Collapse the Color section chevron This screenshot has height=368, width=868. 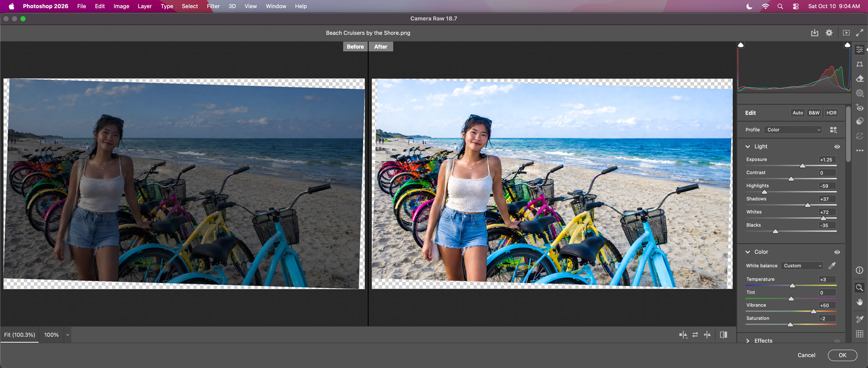(x=748, y=252)
